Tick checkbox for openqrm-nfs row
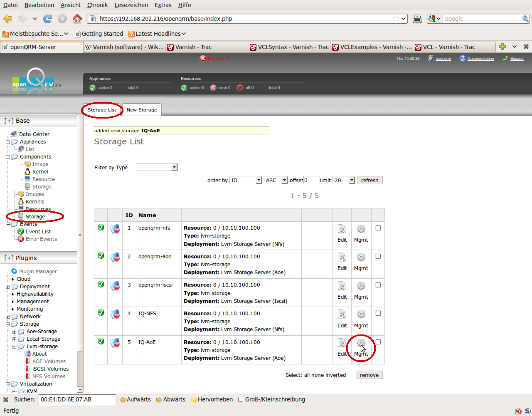The width and height of the screenshot is (532, 416). coord(378,228)
